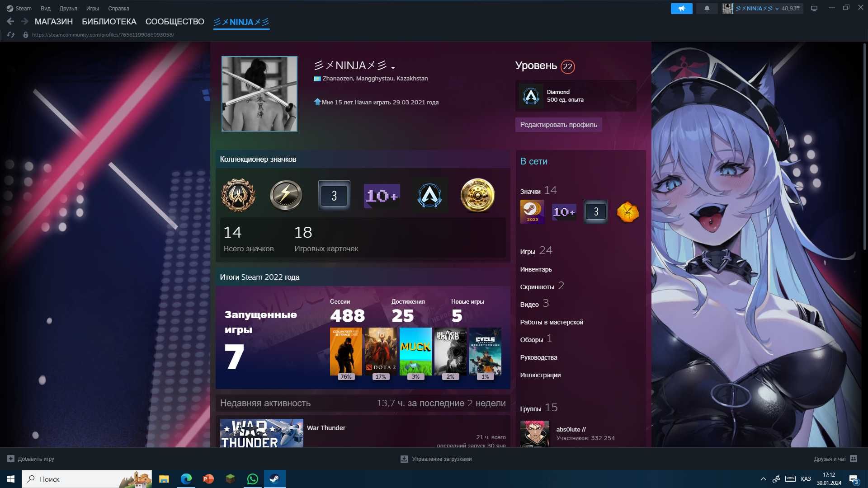Open the account menu in title bar
The width and height of the screenshot is (868, 488).
tap(762, 8)
